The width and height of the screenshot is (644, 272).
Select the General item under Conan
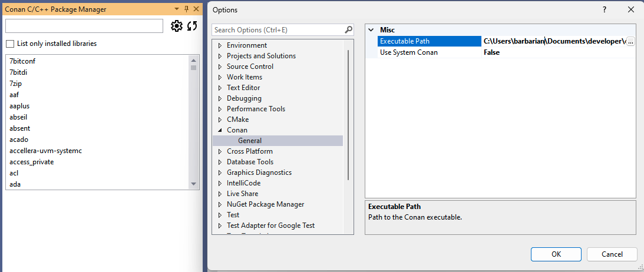click(250, 141)
